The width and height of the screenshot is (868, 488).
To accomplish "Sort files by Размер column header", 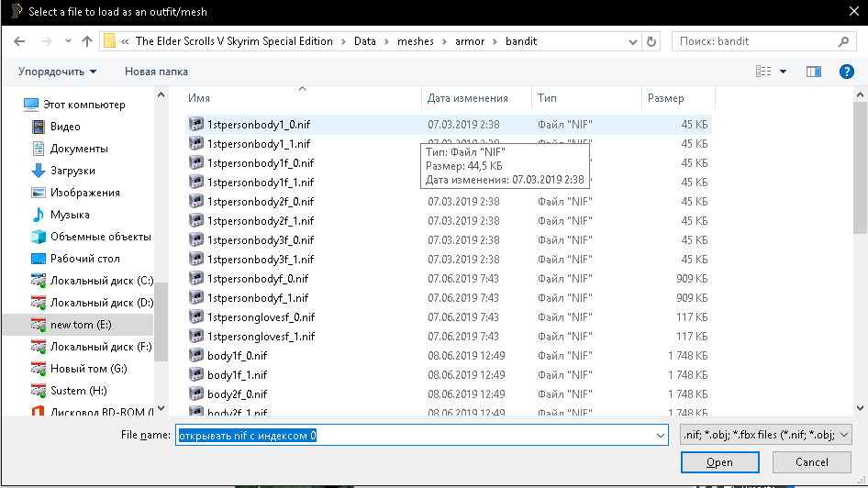I will tap(665, 98).
